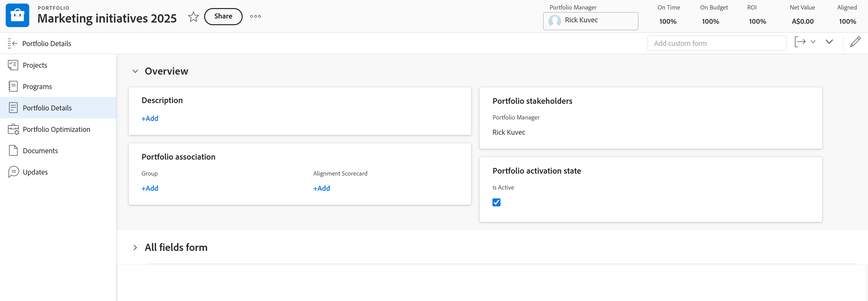Screen dimensions: 868x301
Task: Expand the All fields form section
Action: pos(135,248)
